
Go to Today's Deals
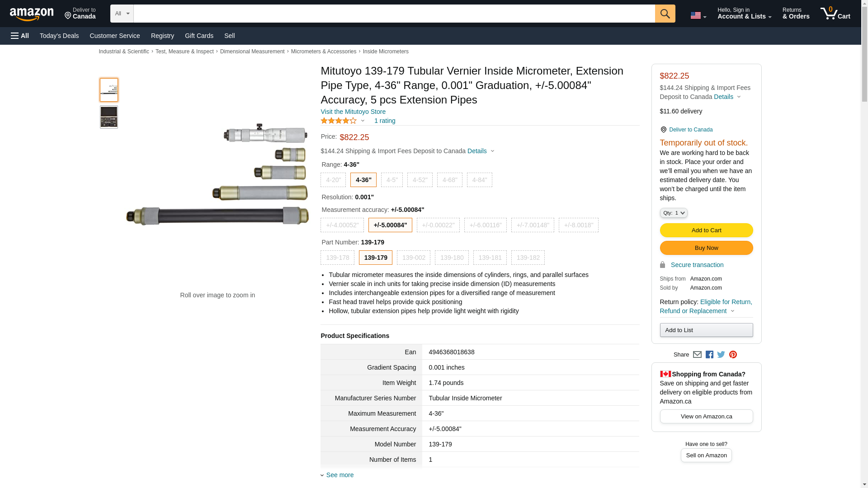click(59, 36)
